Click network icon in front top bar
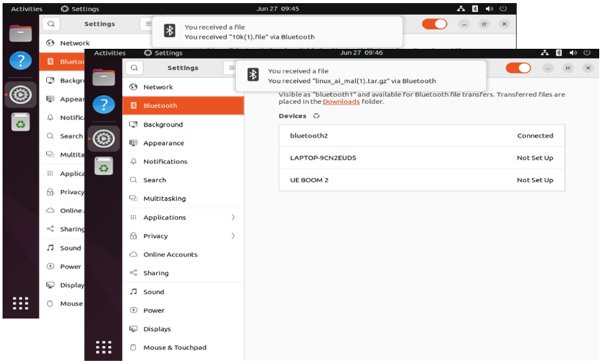The height and width of the screenshot is (364, 601). 544,53
